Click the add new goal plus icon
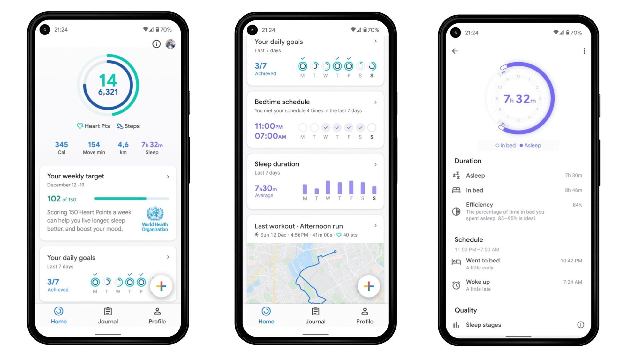This screenshot has height=364, width=620. [x=161, y=285]
